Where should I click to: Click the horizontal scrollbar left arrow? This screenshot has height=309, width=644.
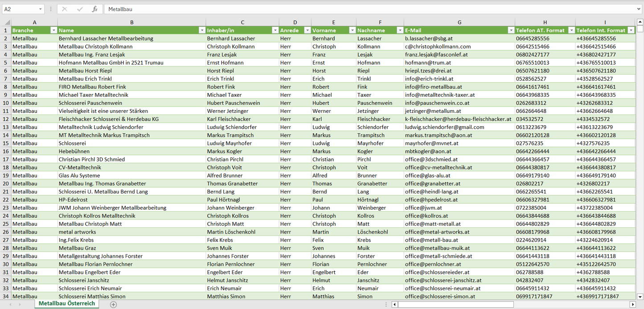(x=395, y=304)
